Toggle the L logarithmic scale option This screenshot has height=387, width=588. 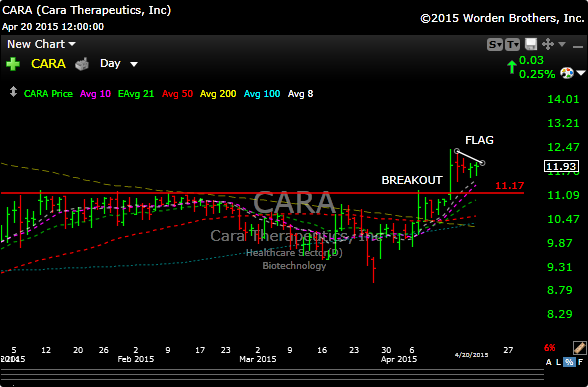(x=559, y=362)
